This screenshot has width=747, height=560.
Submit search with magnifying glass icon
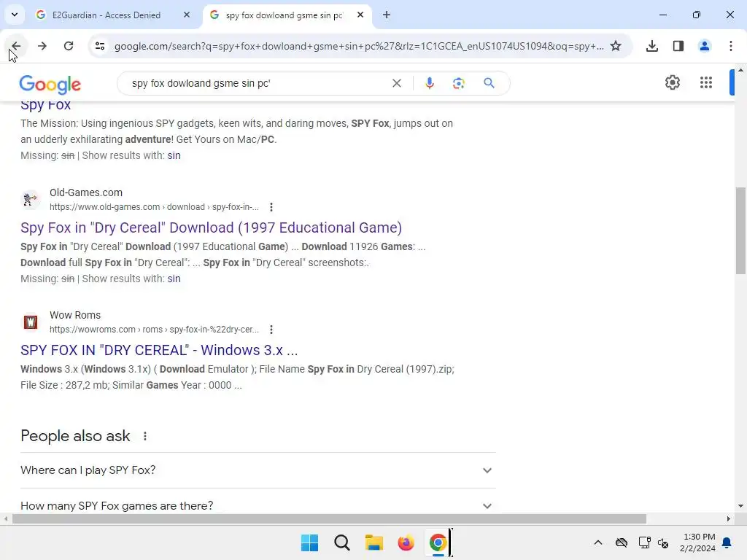489,83
